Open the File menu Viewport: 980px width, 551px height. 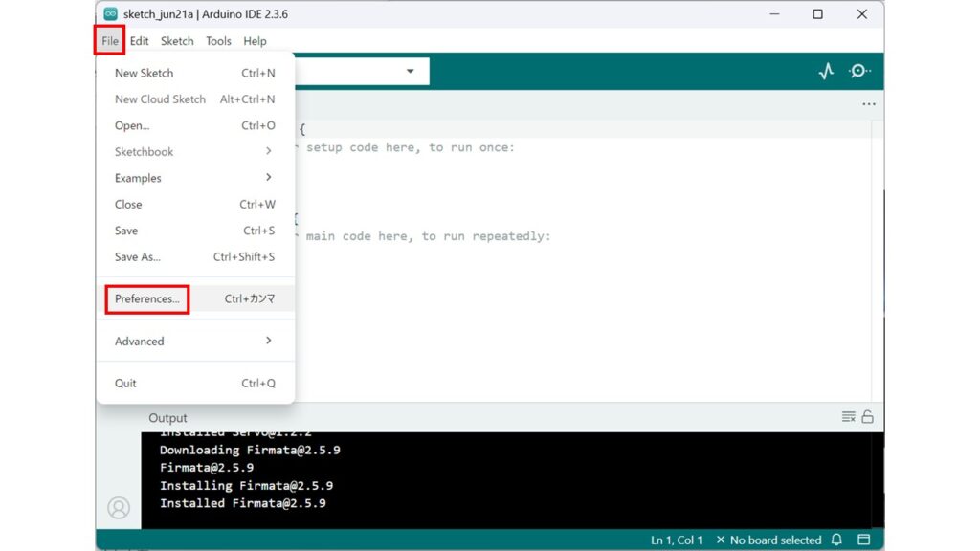110,41
